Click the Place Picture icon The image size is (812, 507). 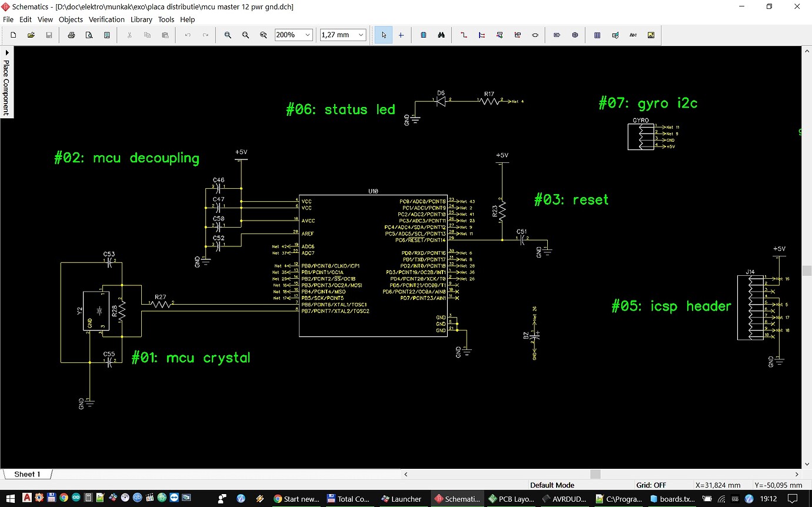point(651,35)
